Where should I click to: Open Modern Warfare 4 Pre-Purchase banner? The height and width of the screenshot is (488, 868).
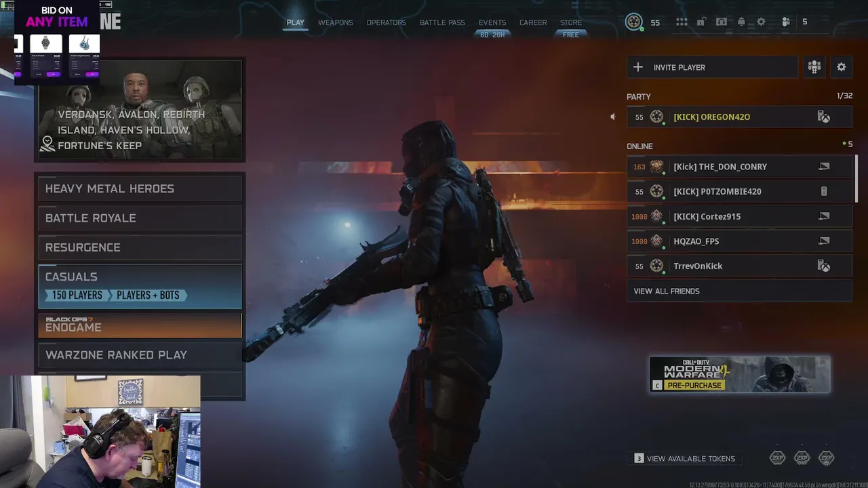coord(740,374)
